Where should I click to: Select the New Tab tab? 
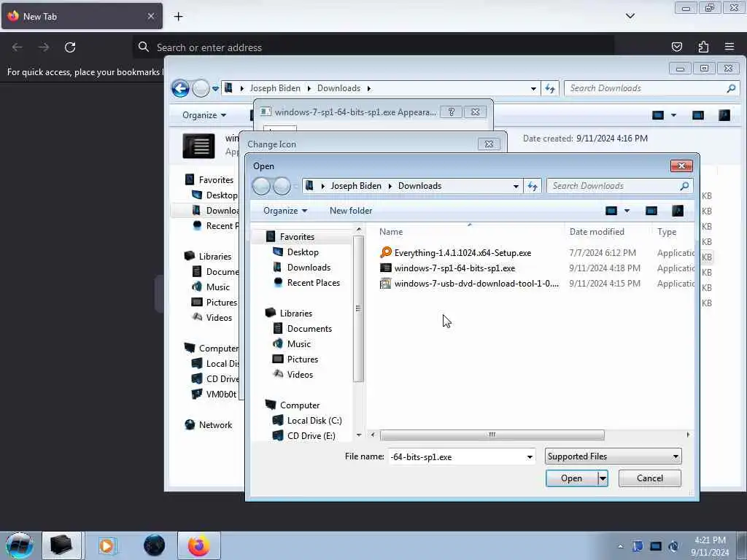[x=82, y=16]
